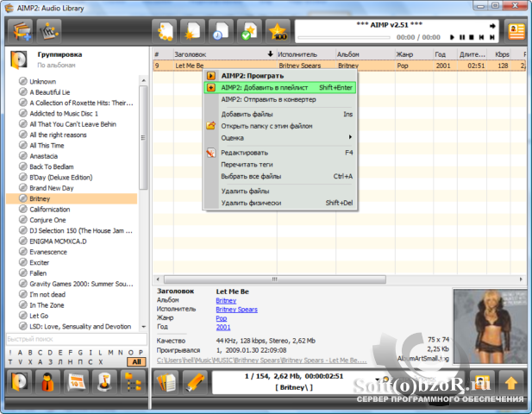532x414 pixels.
Task: Open the Britney album link
Action: pos(226,301)
